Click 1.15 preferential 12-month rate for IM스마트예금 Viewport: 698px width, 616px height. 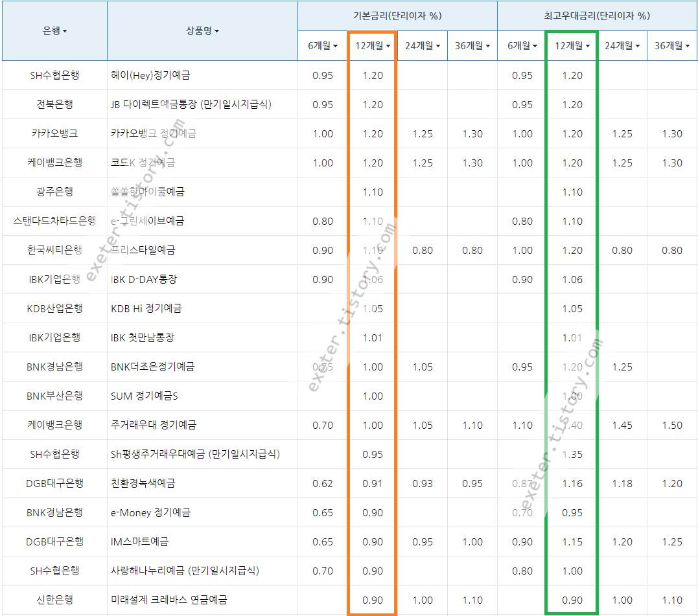tap(572, 542)
